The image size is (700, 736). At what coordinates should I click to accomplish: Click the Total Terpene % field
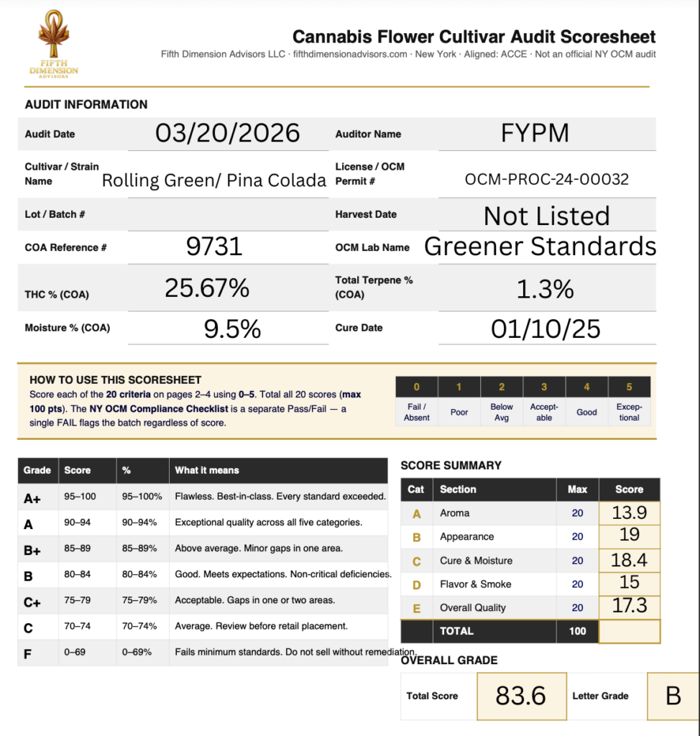pos(546,288)
